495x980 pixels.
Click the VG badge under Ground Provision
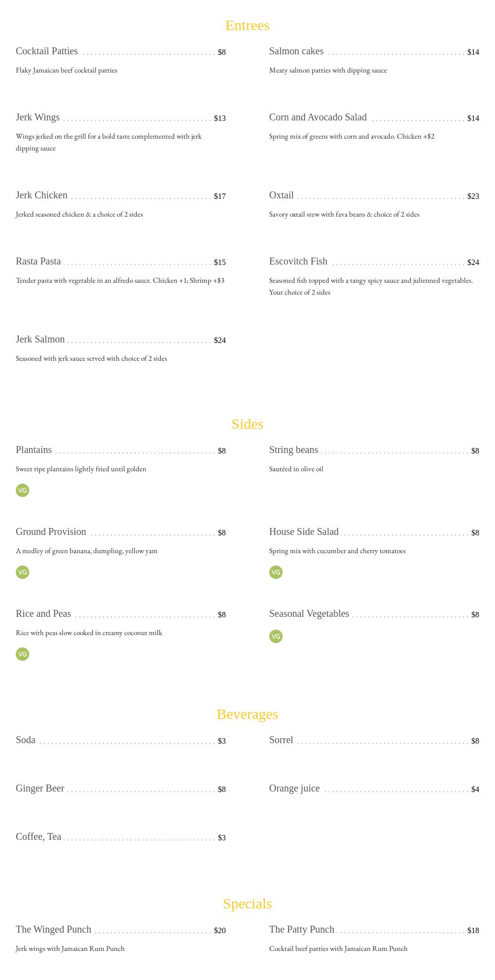tap(22, 572)
